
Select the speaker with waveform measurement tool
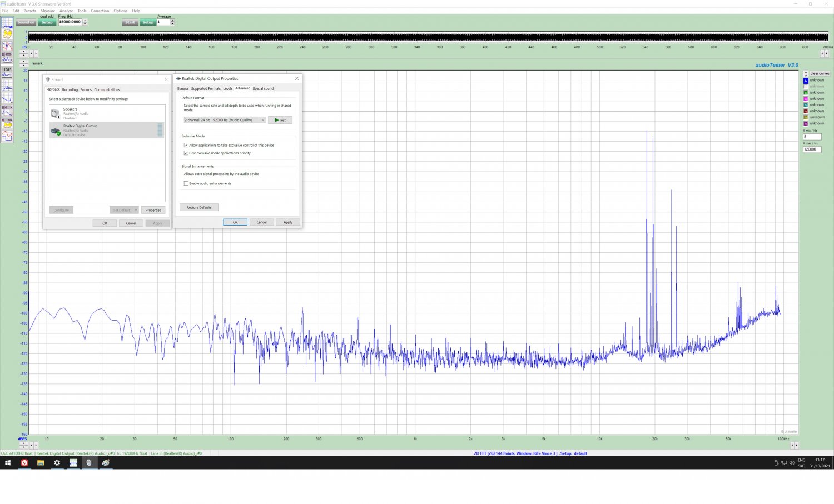click(x=7, y=57)
